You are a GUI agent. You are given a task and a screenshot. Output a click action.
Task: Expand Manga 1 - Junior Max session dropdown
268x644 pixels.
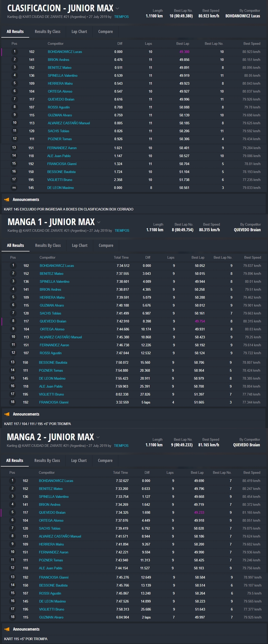(99, 222)
